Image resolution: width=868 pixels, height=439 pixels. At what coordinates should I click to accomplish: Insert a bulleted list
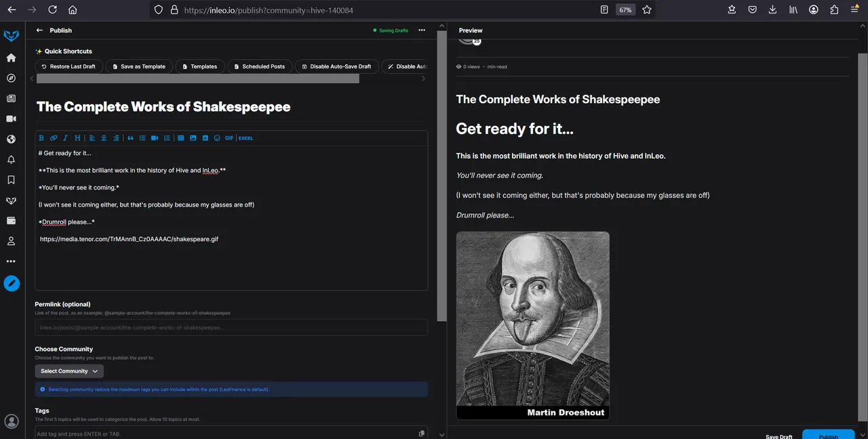tap(142, 138)
